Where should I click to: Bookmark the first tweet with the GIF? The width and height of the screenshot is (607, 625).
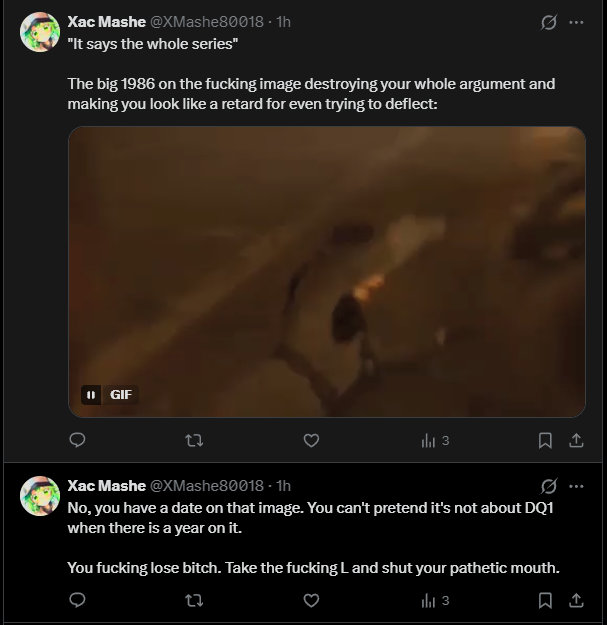click(545, 440)
